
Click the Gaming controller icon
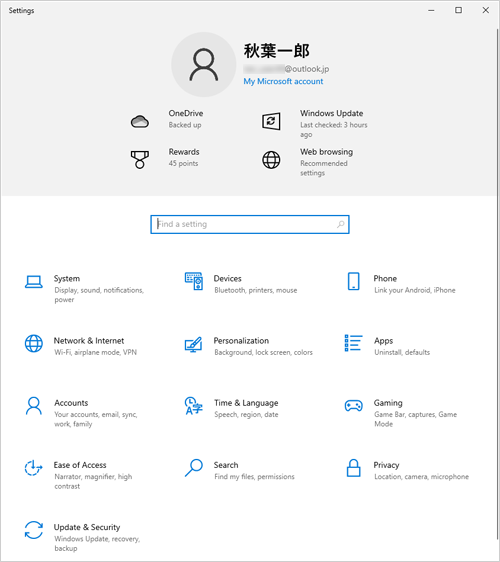[x=353, y=406]
